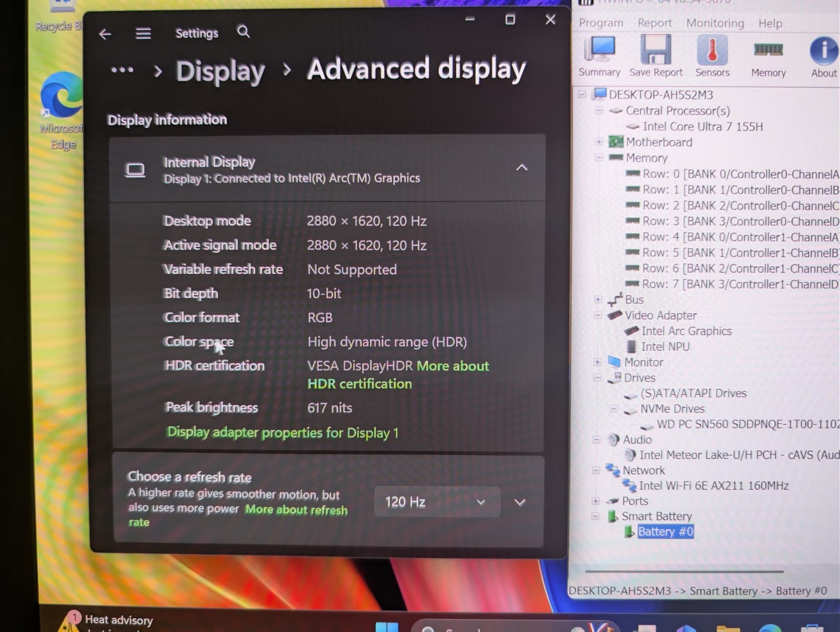Select (S)ATA/ATAPI Drives entry

[x=693, y=393]
